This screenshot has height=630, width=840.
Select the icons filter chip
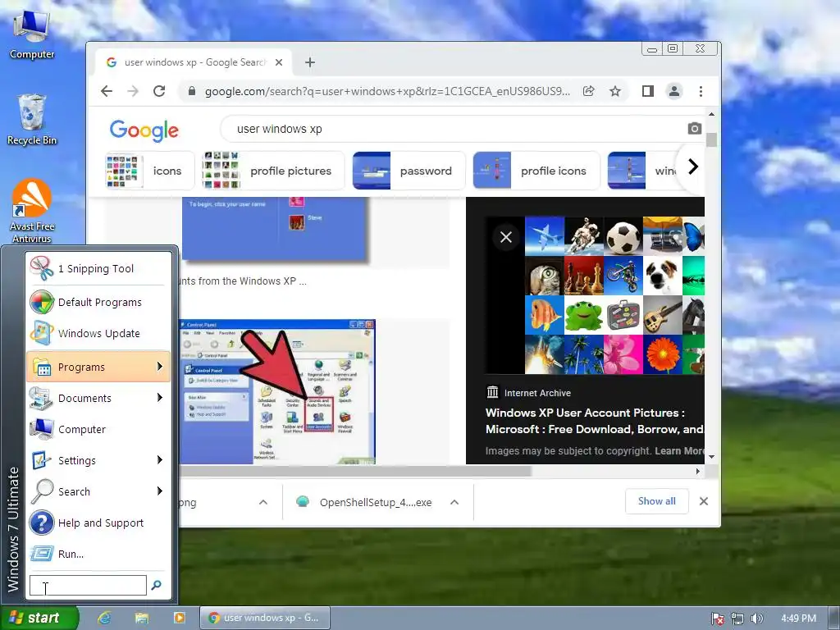pos(150,171)
